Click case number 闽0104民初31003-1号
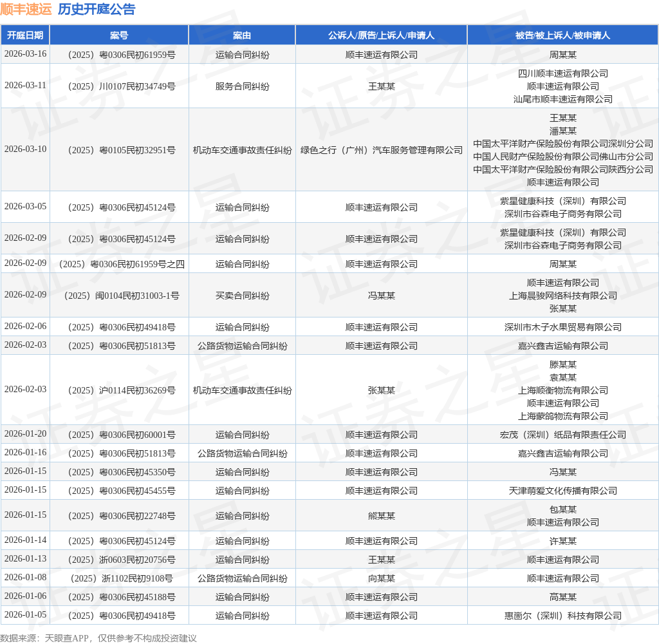The image size is (659, 644). 122,296
